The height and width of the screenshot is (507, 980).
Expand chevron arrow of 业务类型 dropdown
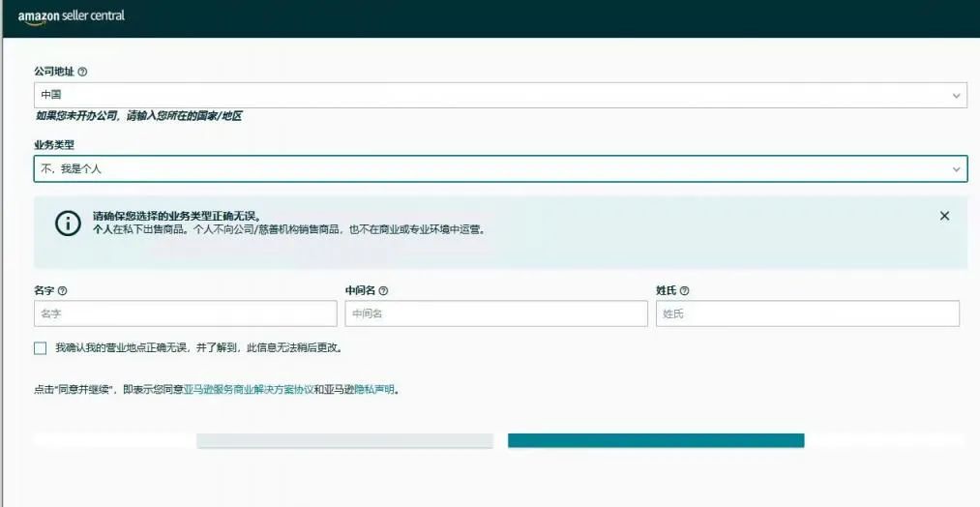point(956,169)
